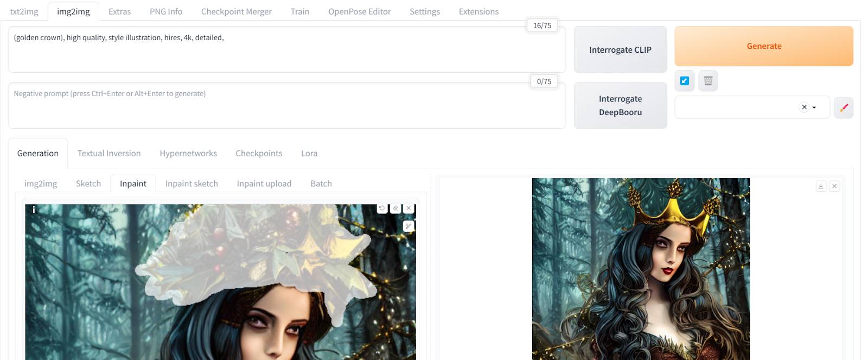Click the eraser icon on inpaint canvas
Image resolution: width=868 pixels, height=360 pixels.
(395, 209)
